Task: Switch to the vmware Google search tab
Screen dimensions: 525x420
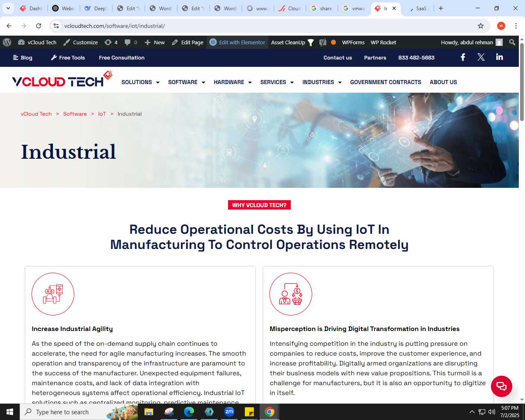Action: pyautogui.click(x=354, y=8)
